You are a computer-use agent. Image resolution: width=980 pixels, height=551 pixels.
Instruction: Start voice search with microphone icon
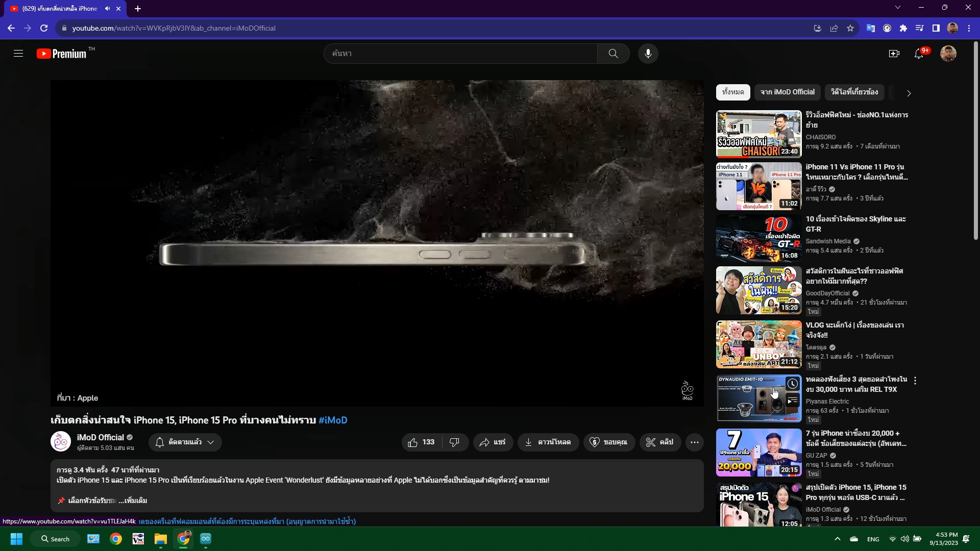[x=648, y=54]
